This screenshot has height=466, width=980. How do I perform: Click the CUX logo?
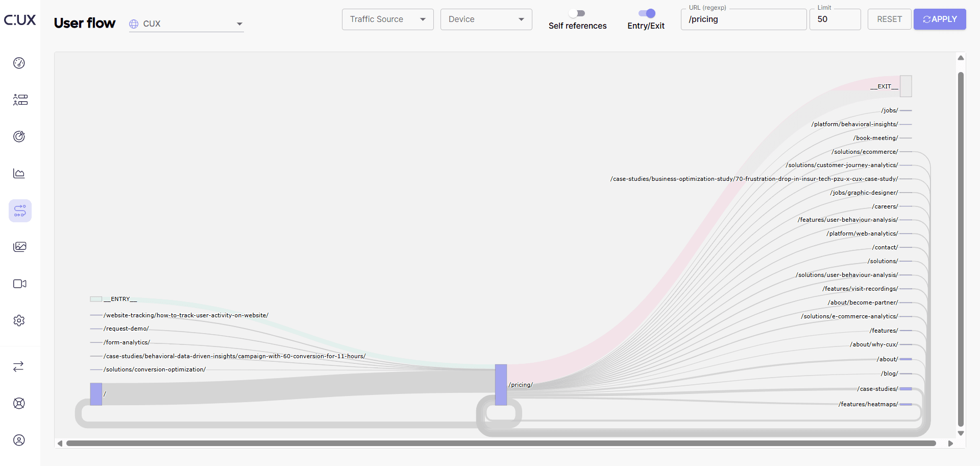coord(20,20)
